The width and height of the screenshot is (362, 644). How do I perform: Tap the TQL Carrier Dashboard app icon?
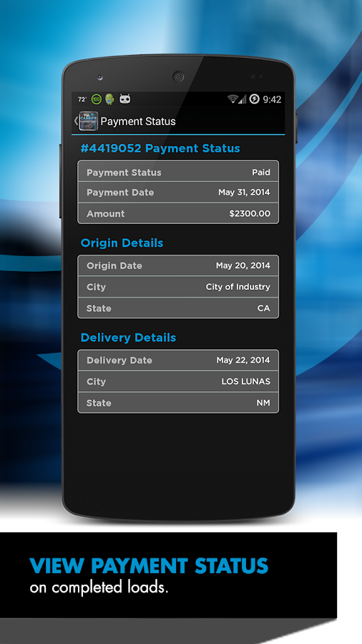tap(88, 121)
